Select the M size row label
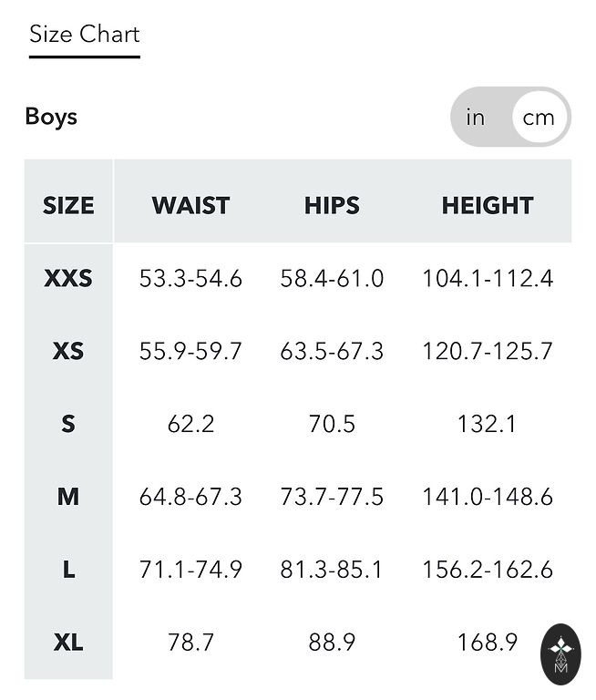 tap(68, 497)
